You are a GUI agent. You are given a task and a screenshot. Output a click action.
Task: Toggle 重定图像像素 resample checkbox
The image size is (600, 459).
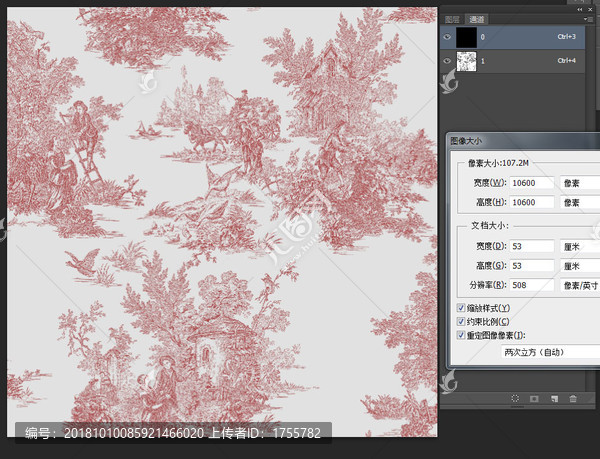coord(461,335)
